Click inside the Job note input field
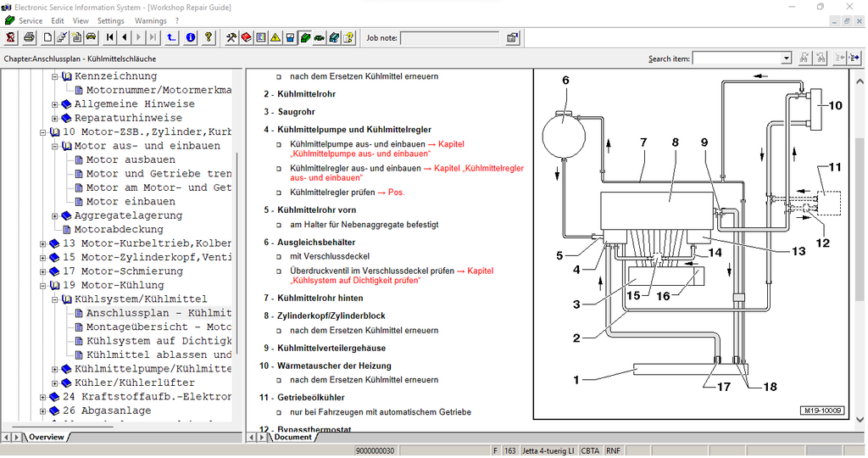Screen dimensions: 868x458 448,38
